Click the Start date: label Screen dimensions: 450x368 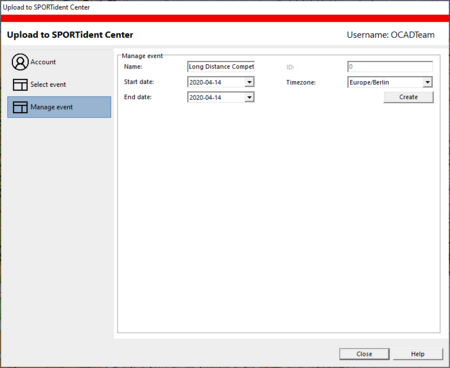tap(139, 82)
